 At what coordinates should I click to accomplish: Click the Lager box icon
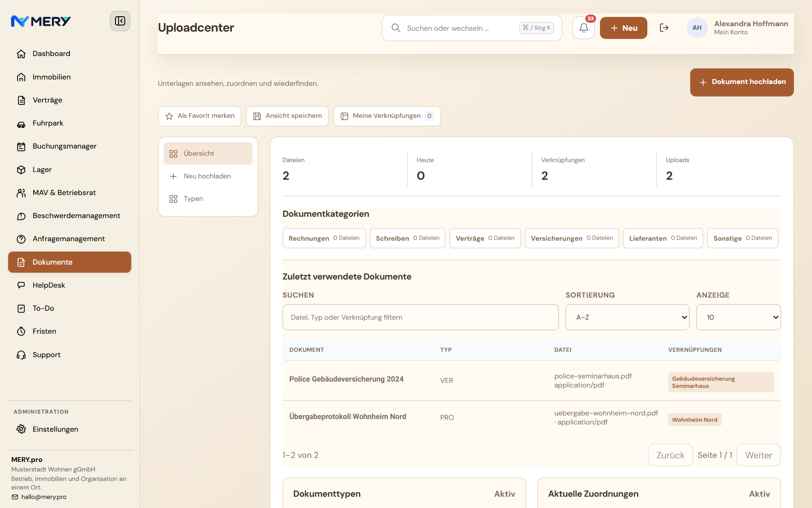pos(21,170)
